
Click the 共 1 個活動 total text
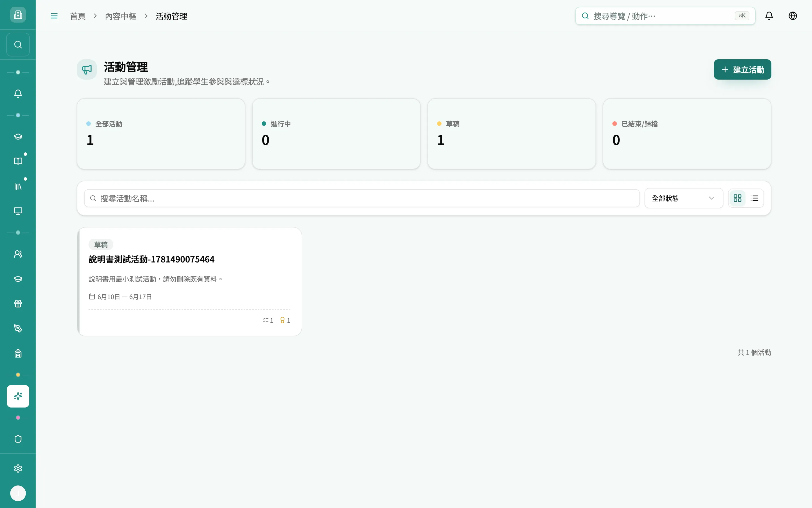754,352
